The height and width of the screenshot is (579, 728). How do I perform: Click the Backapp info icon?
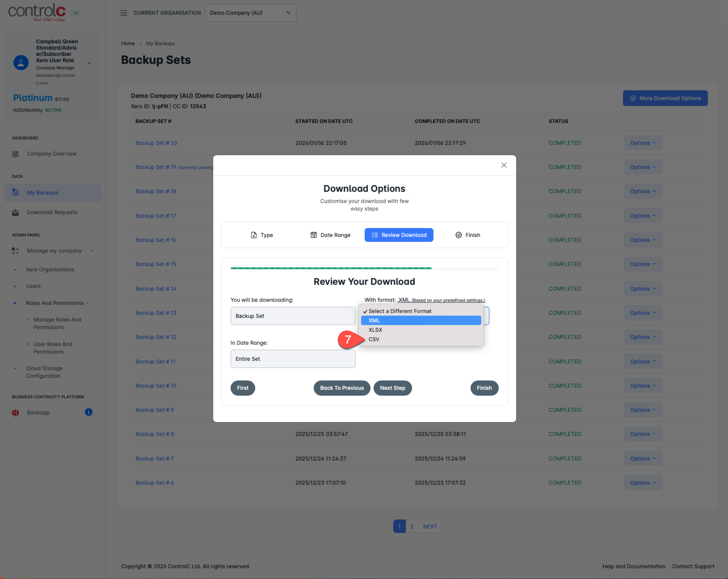(88, 412)
